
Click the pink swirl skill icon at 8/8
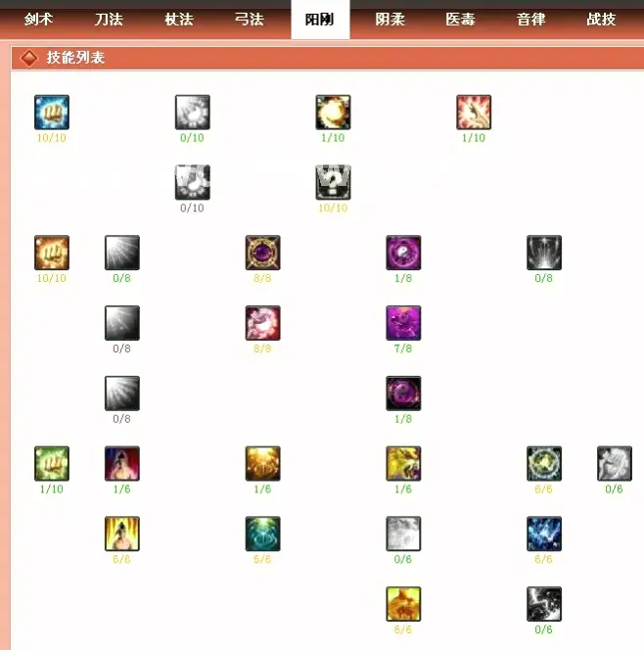[x=262, y=323]
